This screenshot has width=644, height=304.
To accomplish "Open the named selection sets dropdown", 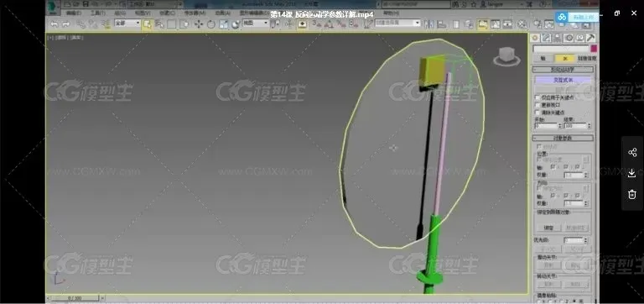I will (397, 23).
